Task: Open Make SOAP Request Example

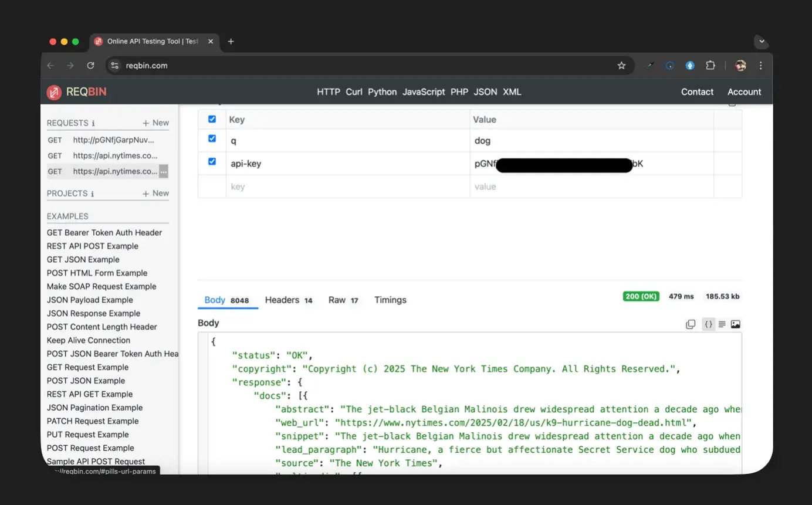Action: point(101,287)
